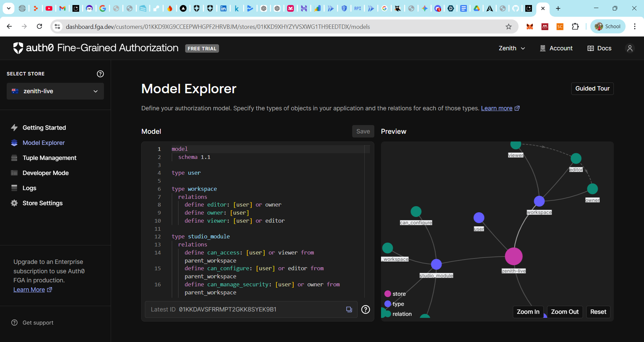Place cursor on 'type studio_module' code line

[x=201, y=236]
